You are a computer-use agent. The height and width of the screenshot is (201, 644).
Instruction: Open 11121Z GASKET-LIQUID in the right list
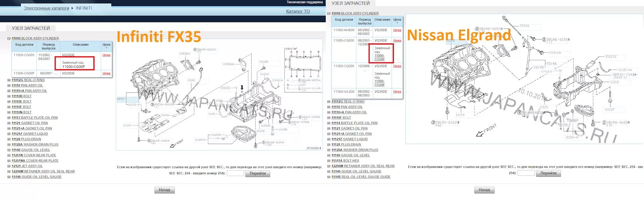pyautogui.click(x=350, y=139)
